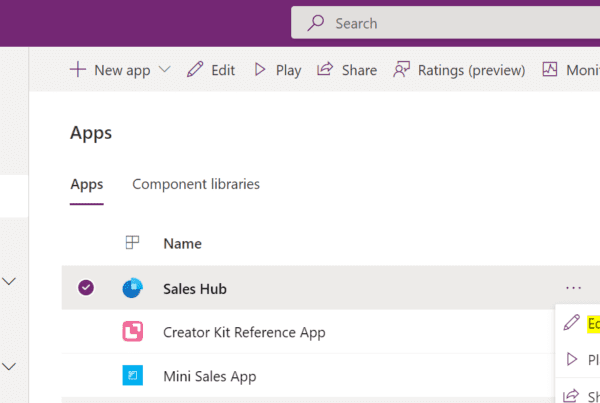Open the Sales Hub app name

pyautogui.click(x=195, y=289)
